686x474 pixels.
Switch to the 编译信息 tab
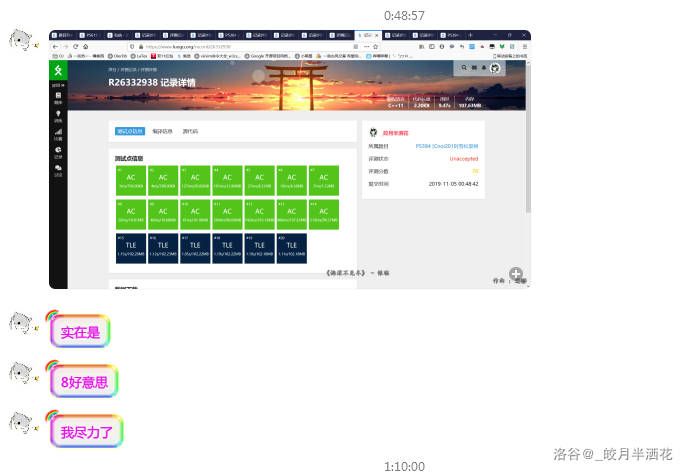161,131
